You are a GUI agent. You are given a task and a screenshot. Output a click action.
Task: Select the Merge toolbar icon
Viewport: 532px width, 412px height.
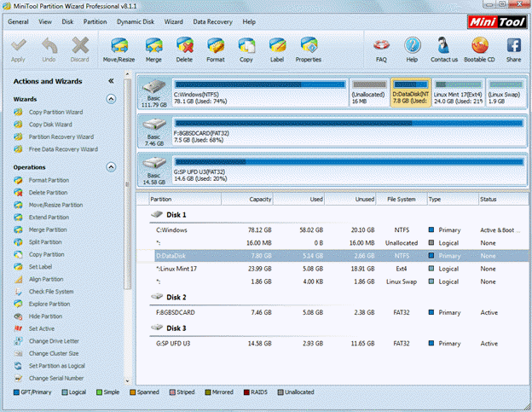pos(153,45)
